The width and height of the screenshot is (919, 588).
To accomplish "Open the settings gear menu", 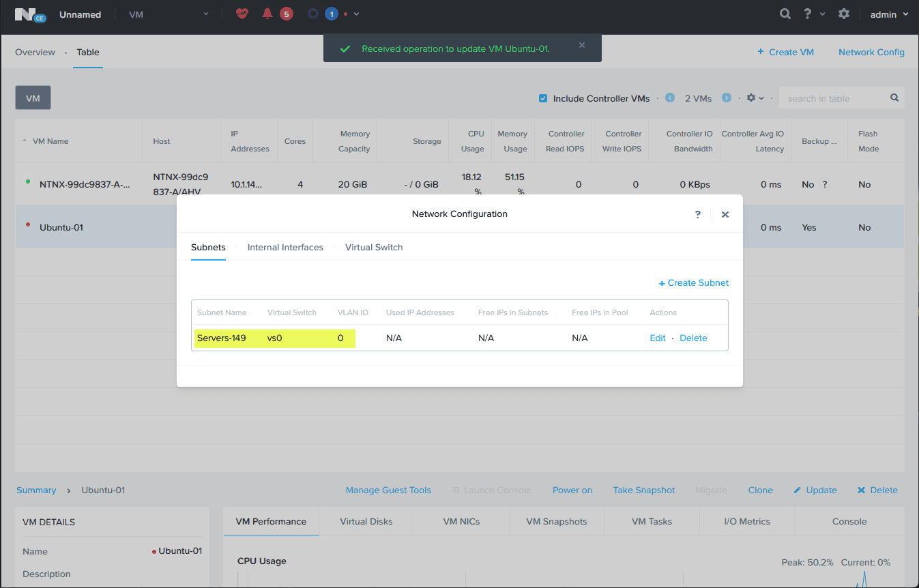I will pyautogui.click(x=844, y=14).
